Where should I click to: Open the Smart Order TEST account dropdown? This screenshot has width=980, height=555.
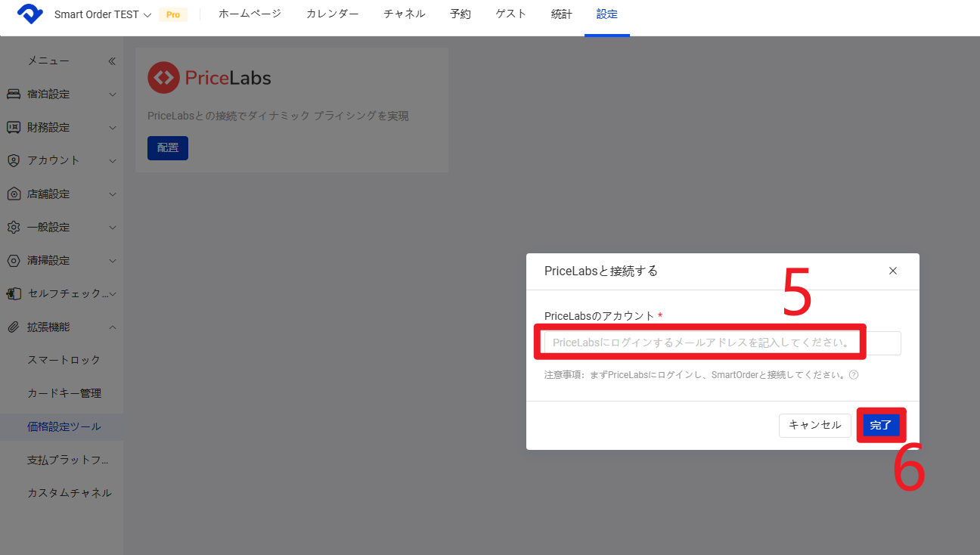click(103, 14)
